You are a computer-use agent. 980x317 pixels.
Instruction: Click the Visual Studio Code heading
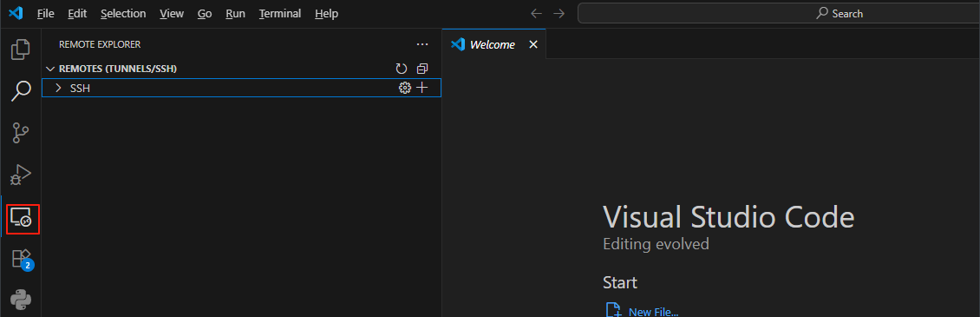pos(728,217)
